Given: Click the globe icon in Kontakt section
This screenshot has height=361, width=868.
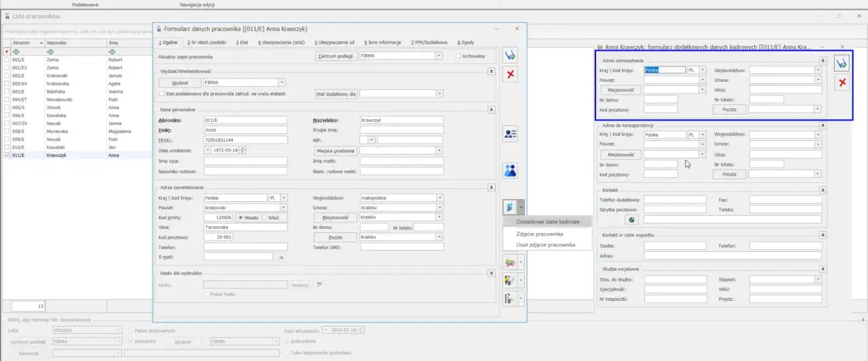Looking at the screenshot, I should (x=631, y=220).
